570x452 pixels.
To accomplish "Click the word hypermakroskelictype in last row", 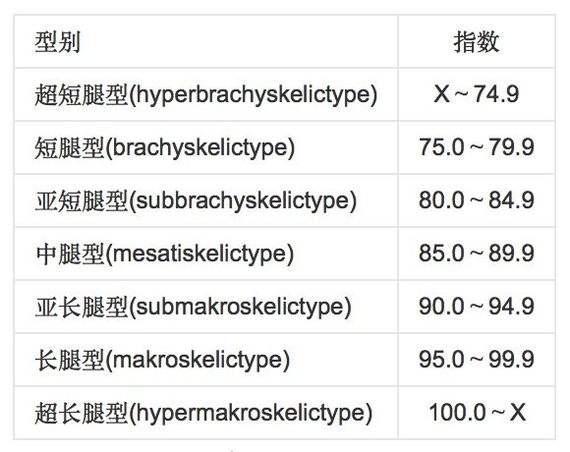I will (250, 414).
